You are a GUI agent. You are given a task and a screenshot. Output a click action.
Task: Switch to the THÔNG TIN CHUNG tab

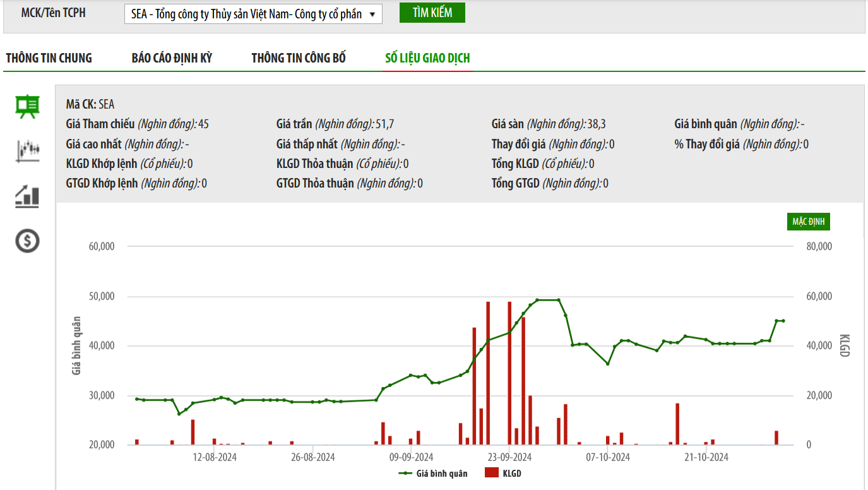pyautogui.click(x=49, y=58)
